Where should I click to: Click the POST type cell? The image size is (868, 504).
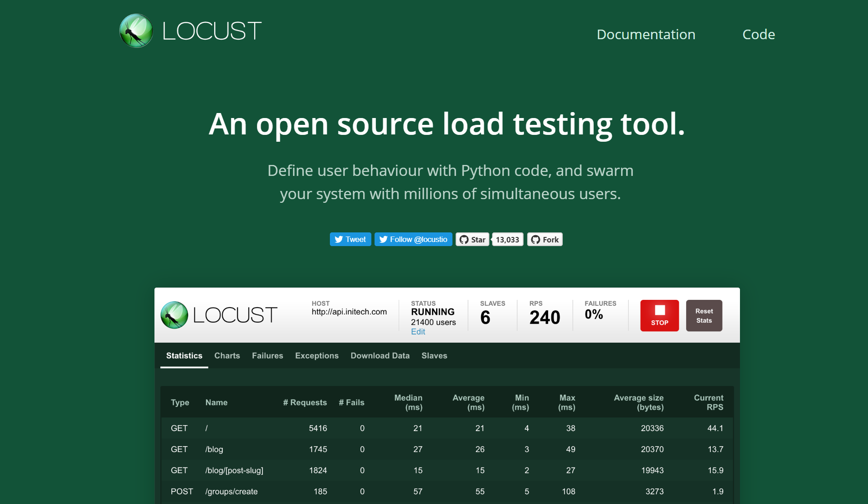click(182, 491)
